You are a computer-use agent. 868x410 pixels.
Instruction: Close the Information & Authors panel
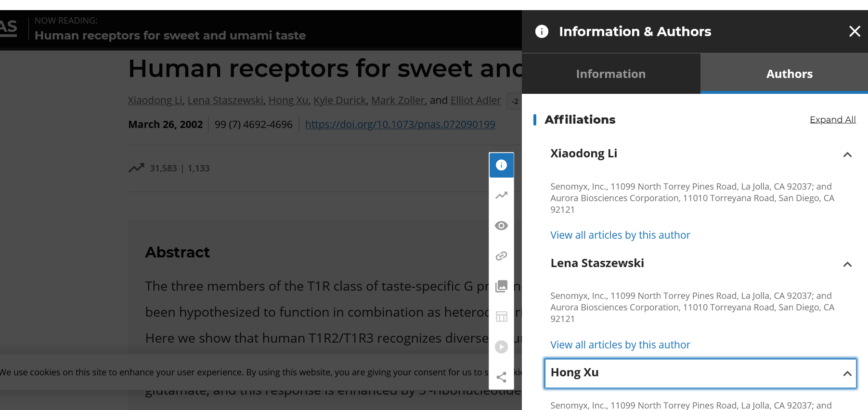(x=855, y=31)
